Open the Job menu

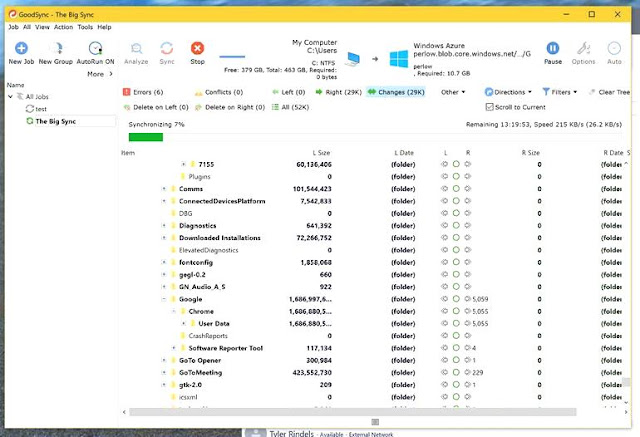[13, 27]
